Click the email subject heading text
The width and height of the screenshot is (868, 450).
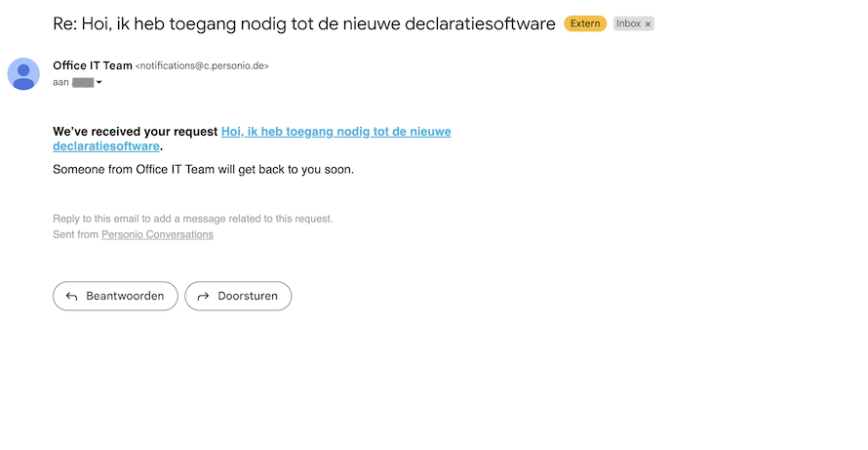coord(304,23)
